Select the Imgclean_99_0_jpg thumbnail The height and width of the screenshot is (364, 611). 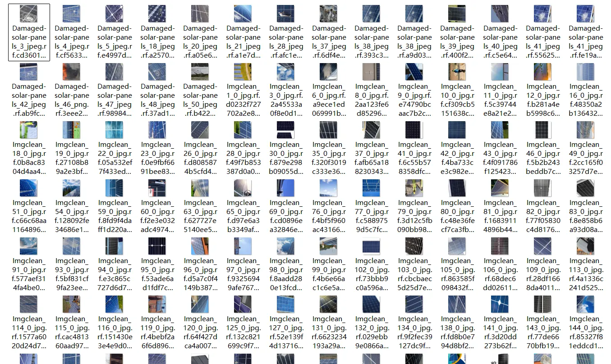[x=329, y=246]
